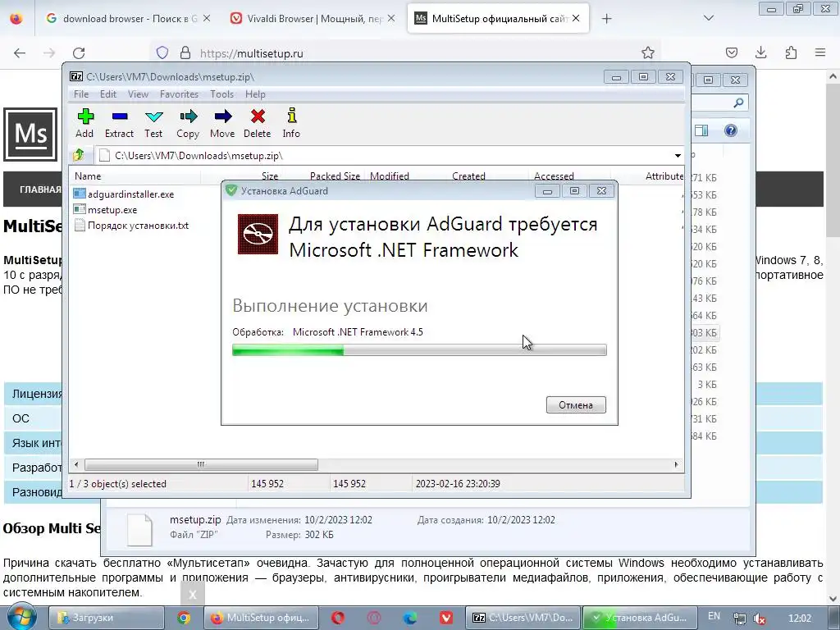
Task: Click the Move icon in 7-Zip toolbar
Action: point(222,123)
